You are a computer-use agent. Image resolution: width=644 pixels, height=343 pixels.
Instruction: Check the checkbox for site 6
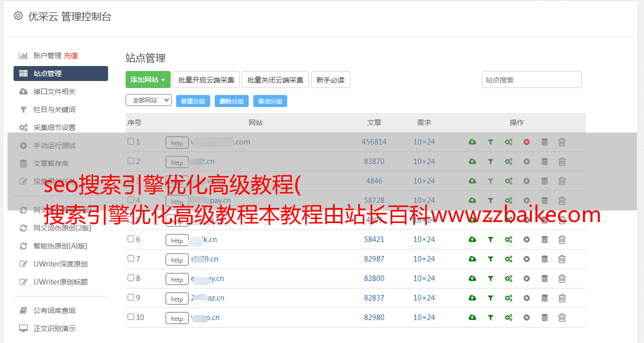coord(131,239)
